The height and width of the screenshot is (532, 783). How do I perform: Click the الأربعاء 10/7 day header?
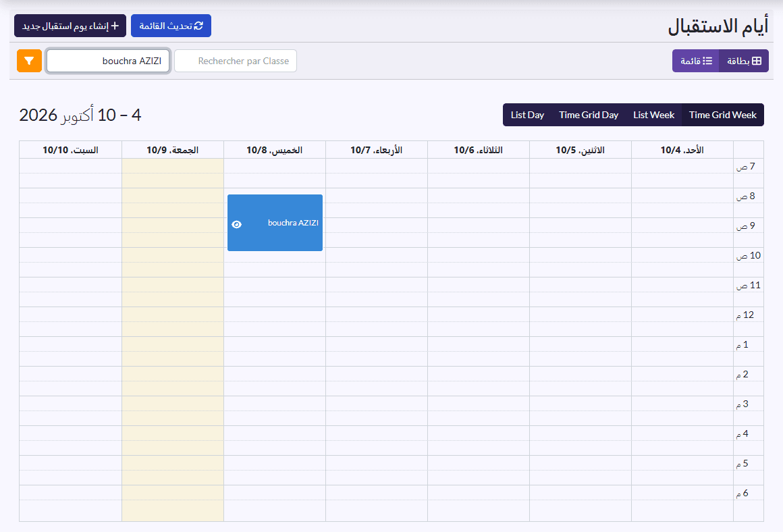tap(377, 150)
